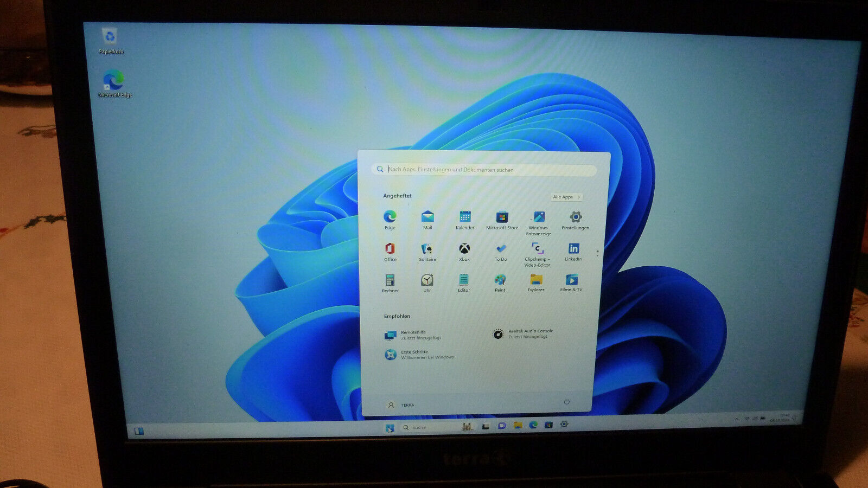
Task: Launch Edge from the taskbar
Action: (533, 425)
